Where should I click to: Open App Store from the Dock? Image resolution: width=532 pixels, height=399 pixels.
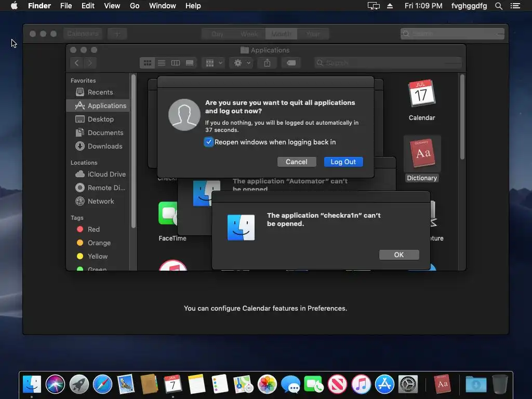pyautogui.click(x=384, y=384)
